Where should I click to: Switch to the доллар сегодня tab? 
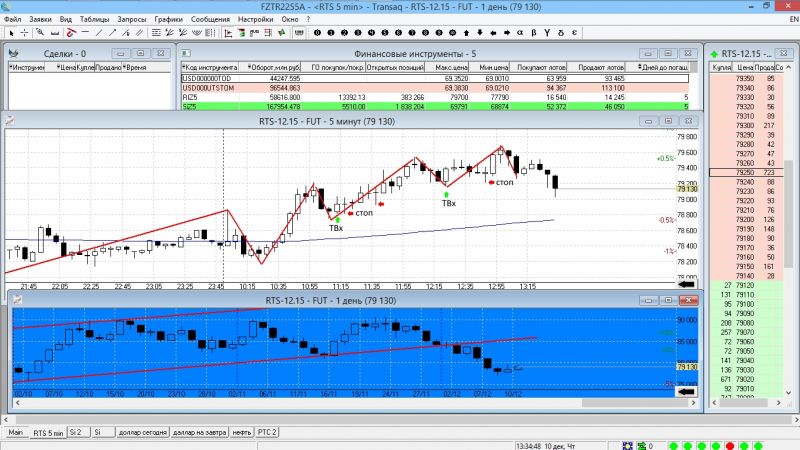142,432
